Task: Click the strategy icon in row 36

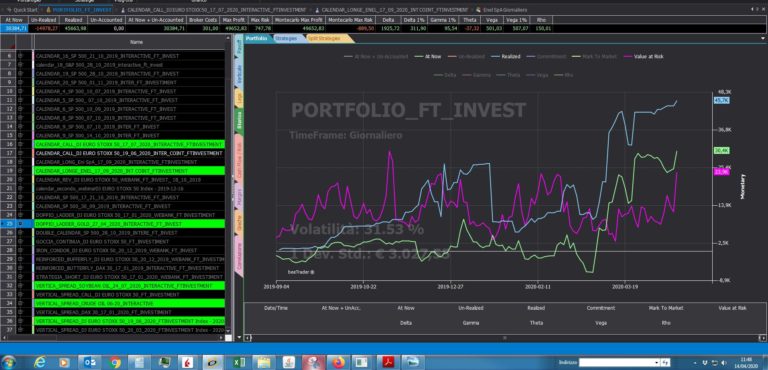Action: 21,321
